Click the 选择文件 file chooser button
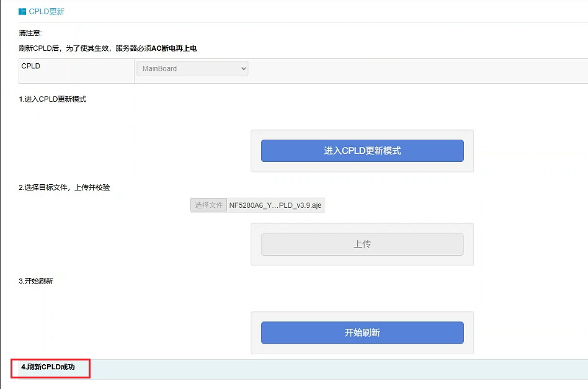Image resolution: width=588 pixels, height=389 pixels. (208, 205)
